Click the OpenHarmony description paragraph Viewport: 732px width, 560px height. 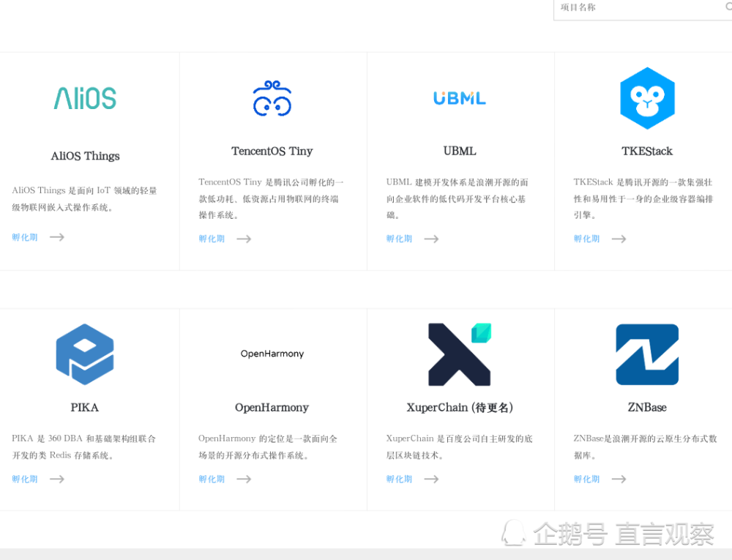point(268,447)
